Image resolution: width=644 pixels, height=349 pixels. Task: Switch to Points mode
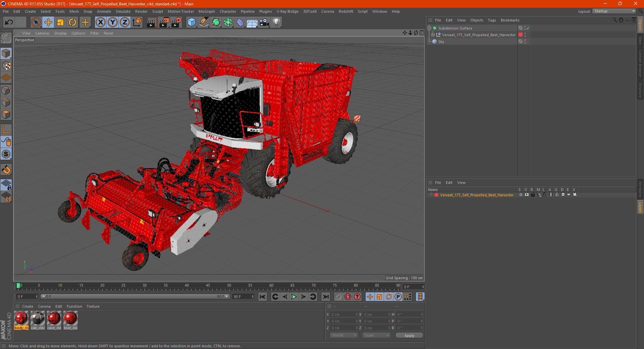(6, 90)
